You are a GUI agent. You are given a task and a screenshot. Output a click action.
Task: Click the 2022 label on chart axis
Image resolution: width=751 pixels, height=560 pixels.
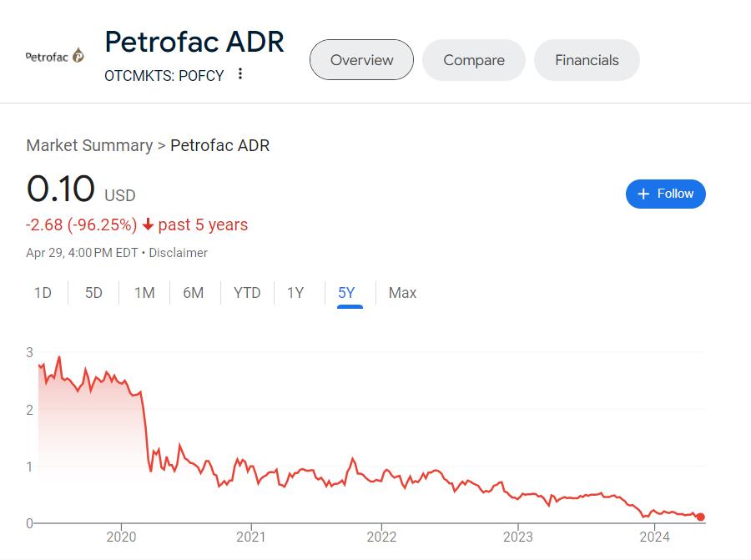[381, 537]
